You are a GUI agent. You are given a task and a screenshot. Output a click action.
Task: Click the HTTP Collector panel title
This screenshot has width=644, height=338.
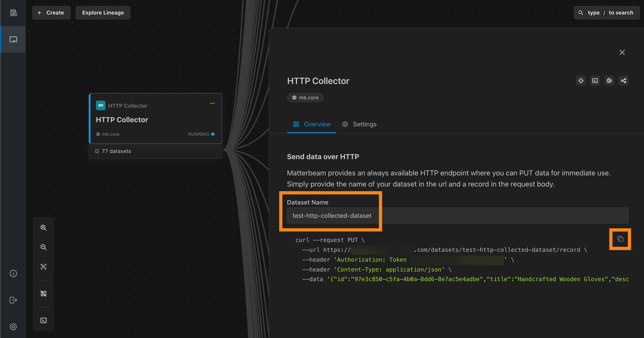(318, 81)
